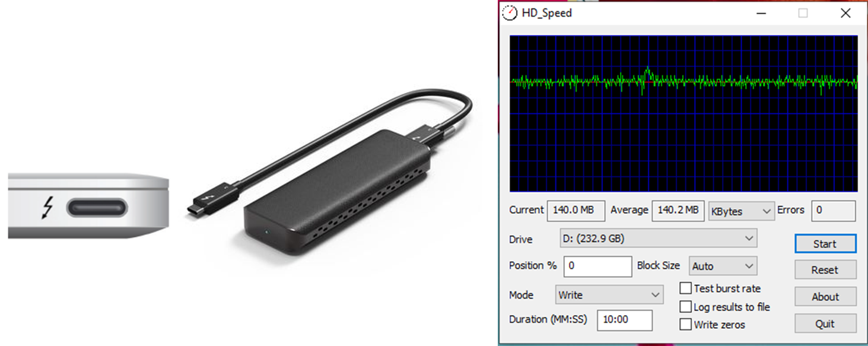Image resolution: width=868 pixels, height=346 pixels.
Task: Enable the Test burst rate checkbox
Action: (686, 288)
